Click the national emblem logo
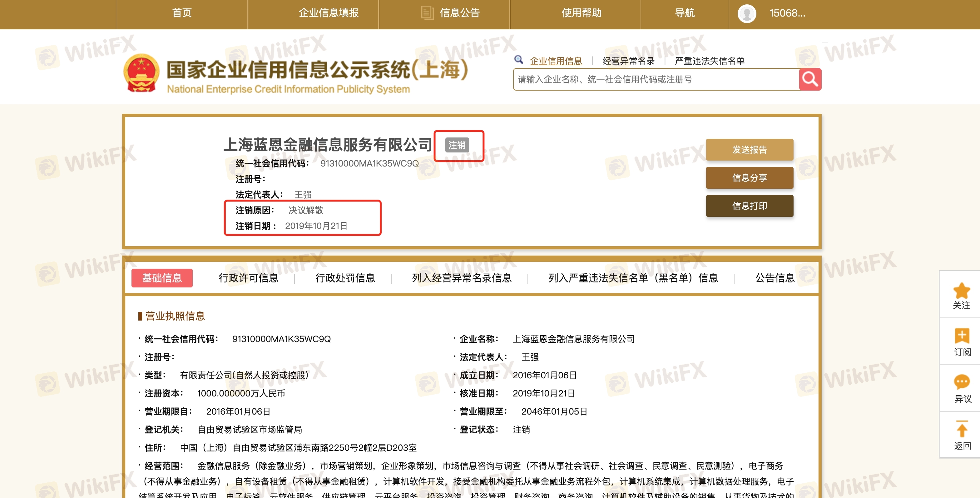 (141, 73)
